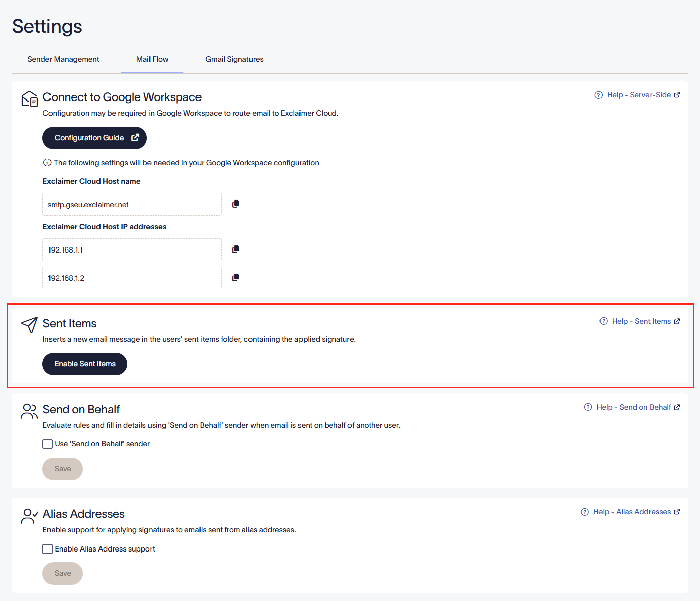Screen dimensions: 700x601
Task: Click the Connect to Google Workspace envelope icon
Action: pos(29,99)
